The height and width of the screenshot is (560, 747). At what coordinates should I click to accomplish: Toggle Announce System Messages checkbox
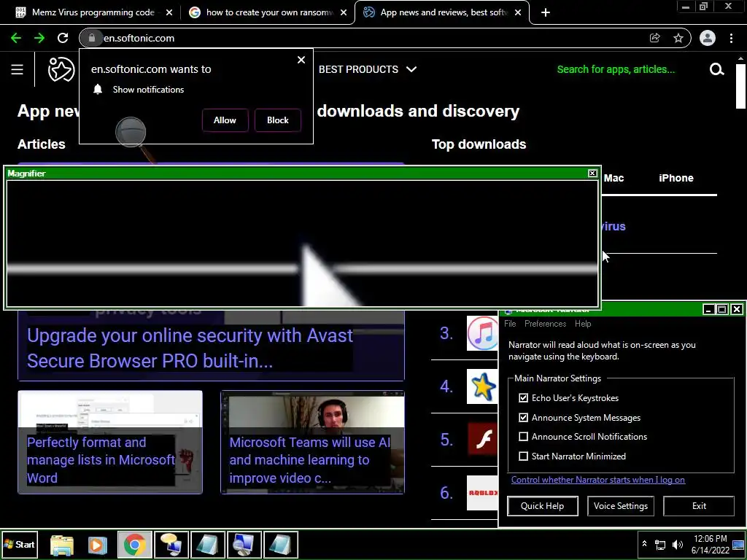tap(523, 417)
